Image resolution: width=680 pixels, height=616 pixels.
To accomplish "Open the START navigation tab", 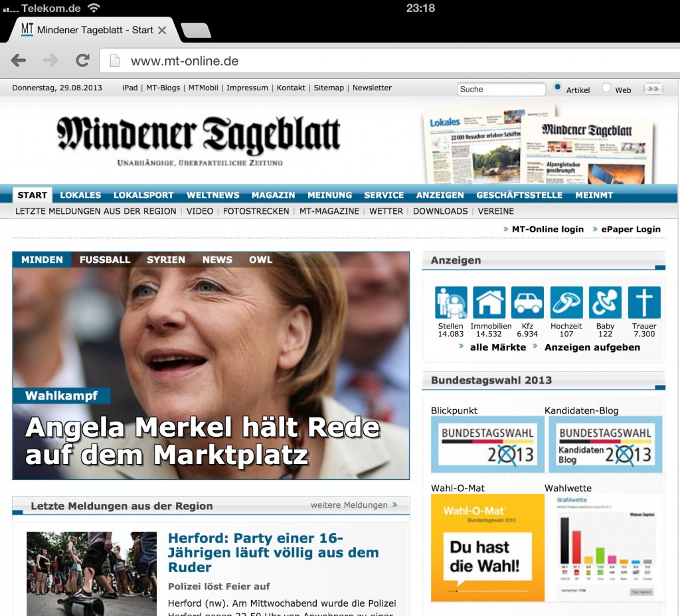I will click(x=33, y=195).
